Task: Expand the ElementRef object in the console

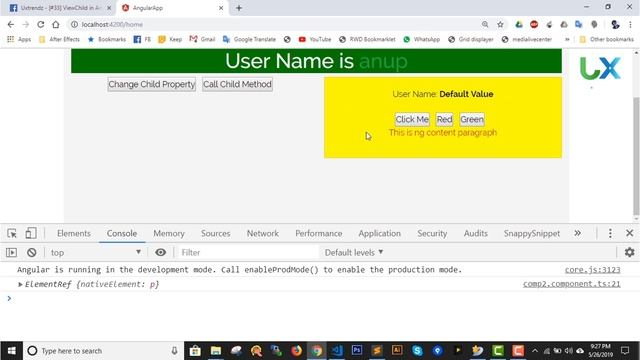Action: tap(20, 284)
